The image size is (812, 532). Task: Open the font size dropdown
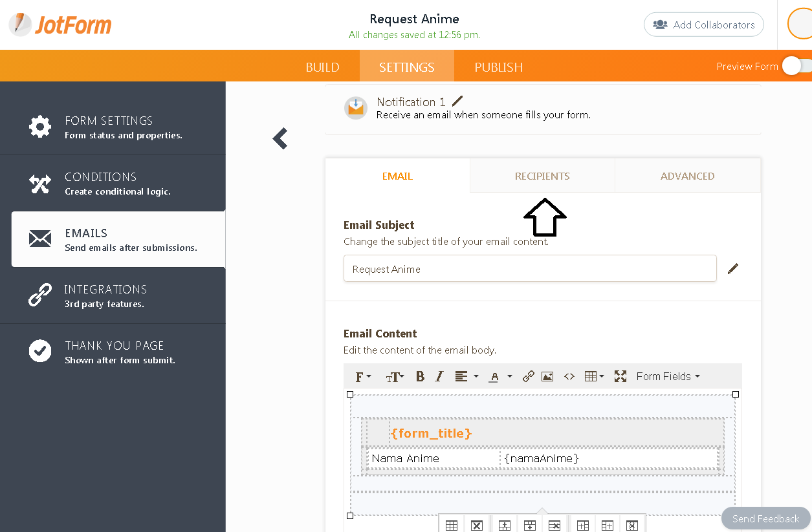click(x=395, y=376)
